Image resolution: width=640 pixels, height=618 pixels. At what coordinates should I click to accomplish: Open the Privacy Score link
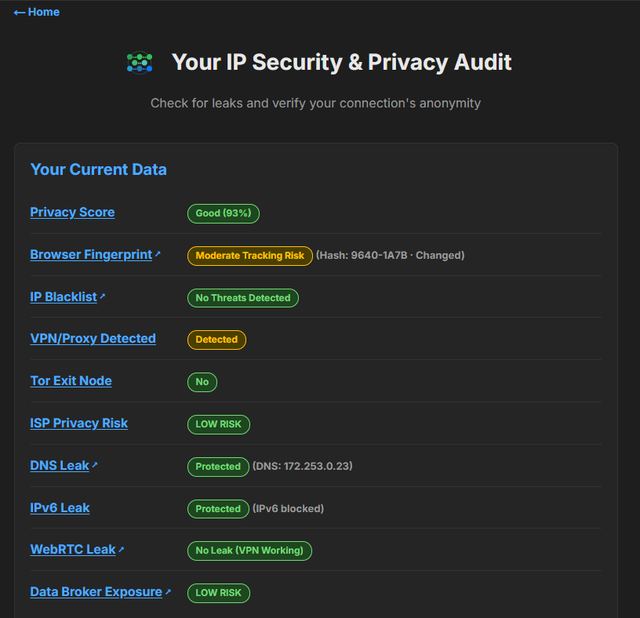(72, 212)
